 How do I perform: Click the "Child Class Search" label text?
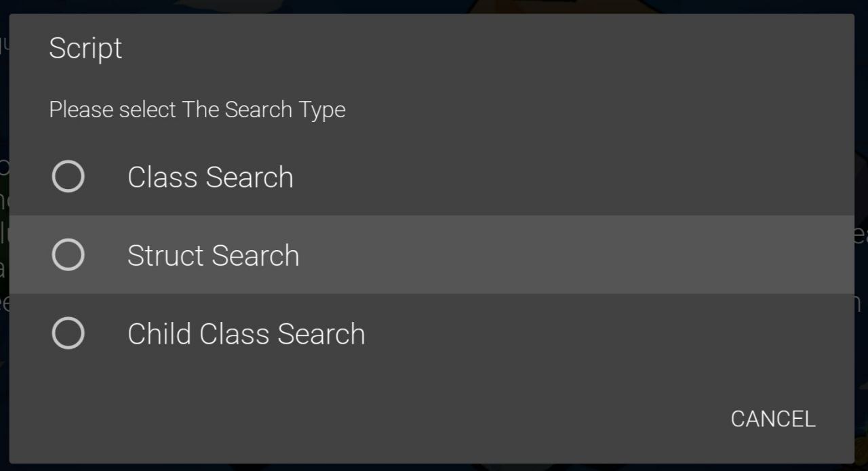tap(246, 333)
